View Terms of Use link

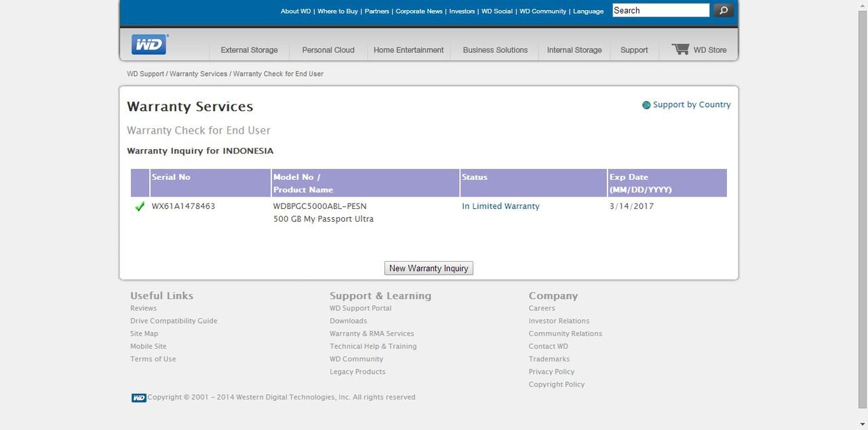(x=153, y=359)
